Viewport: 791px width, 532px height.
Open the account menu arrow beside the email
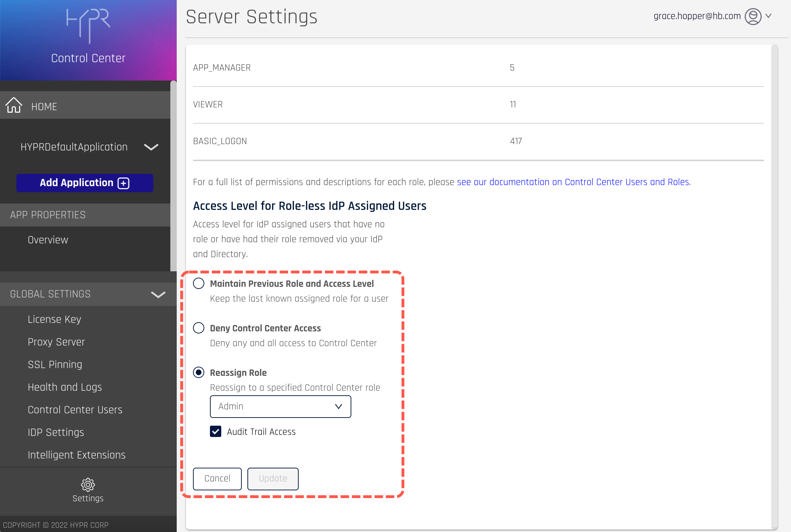point(768,16)
